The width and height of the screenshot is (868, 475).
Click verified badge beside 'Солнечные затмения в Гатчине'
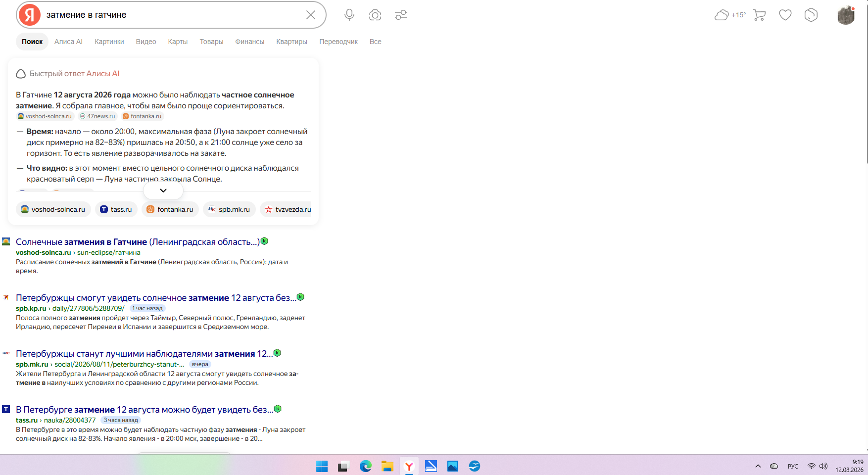click(264, 241)
